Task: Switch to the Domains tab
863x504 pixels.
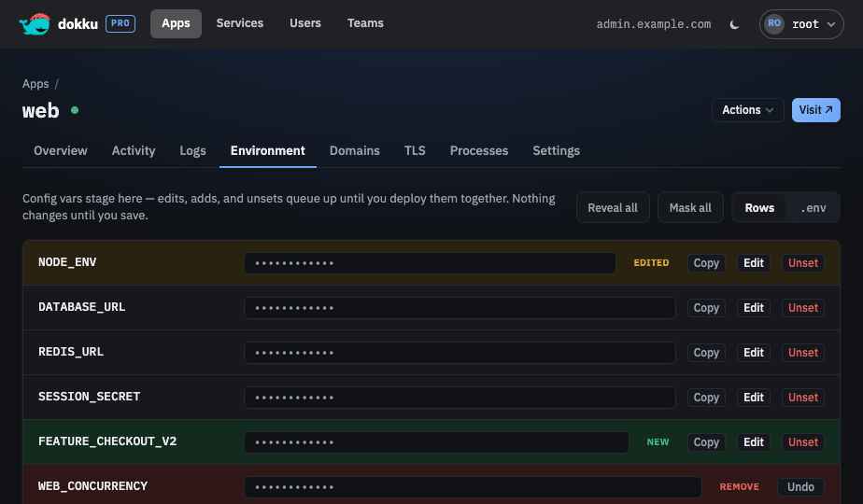Action: [355, 151]
